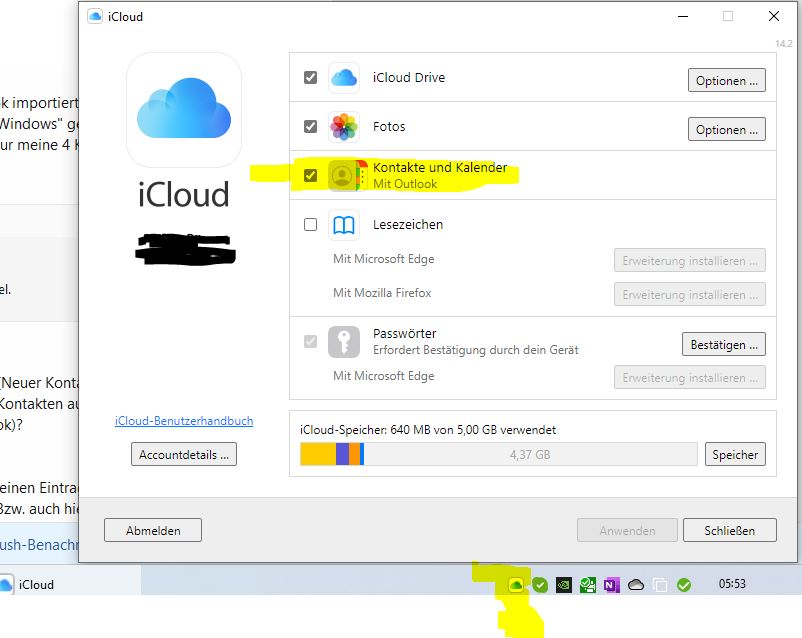Screen dimensions: 802x638
Task: Click the 'Mit Mozilla Firefox' label
Action: 382,293
